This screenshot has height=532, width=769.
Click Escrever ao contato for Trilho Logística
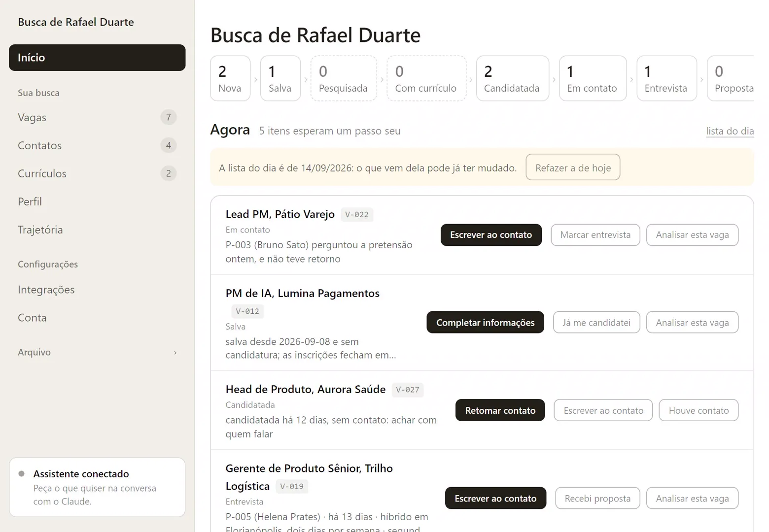pyautogui.click(x=495, y=498)
